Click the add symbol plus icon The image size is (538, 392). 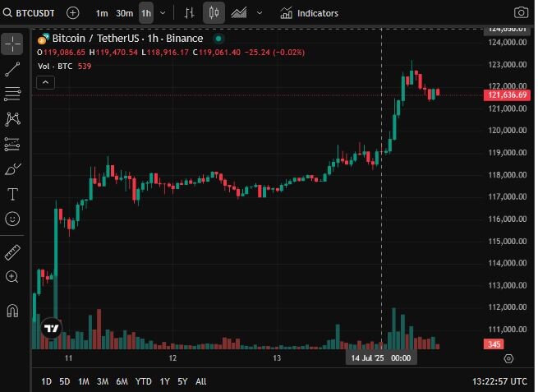coord(73,13)
